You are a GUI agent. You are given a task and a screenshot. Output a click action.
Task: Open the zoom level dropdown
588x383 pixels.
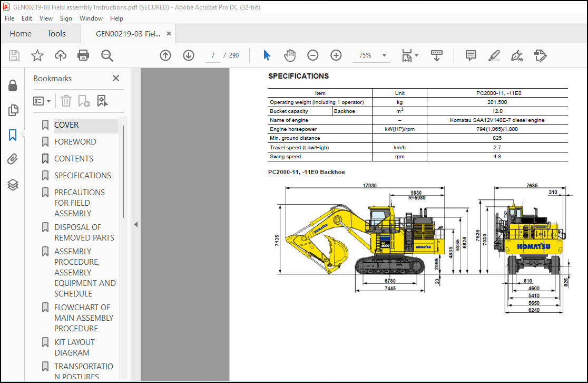(x=384, y=55)
